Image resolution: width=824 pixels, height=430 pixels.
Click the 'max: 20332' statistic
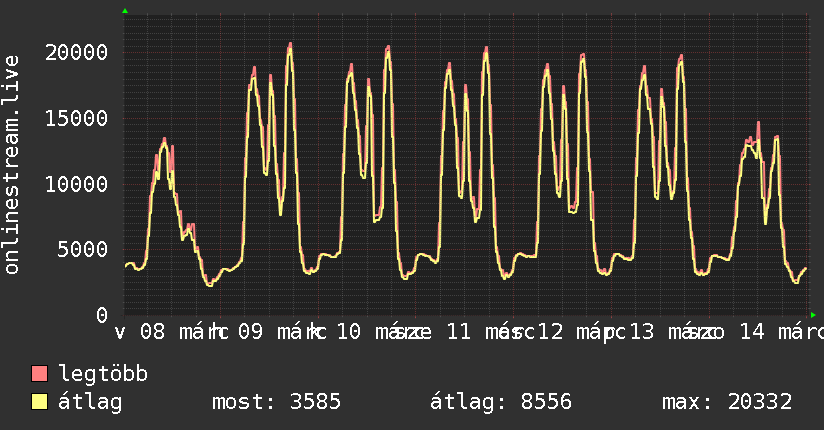pos(727,403)
